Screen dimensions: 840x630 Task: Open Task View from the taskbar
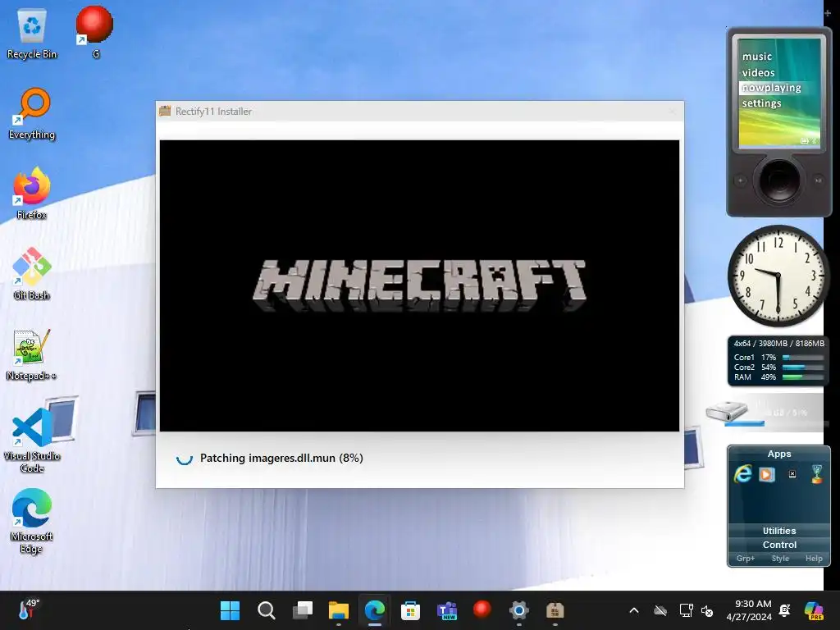303,610
